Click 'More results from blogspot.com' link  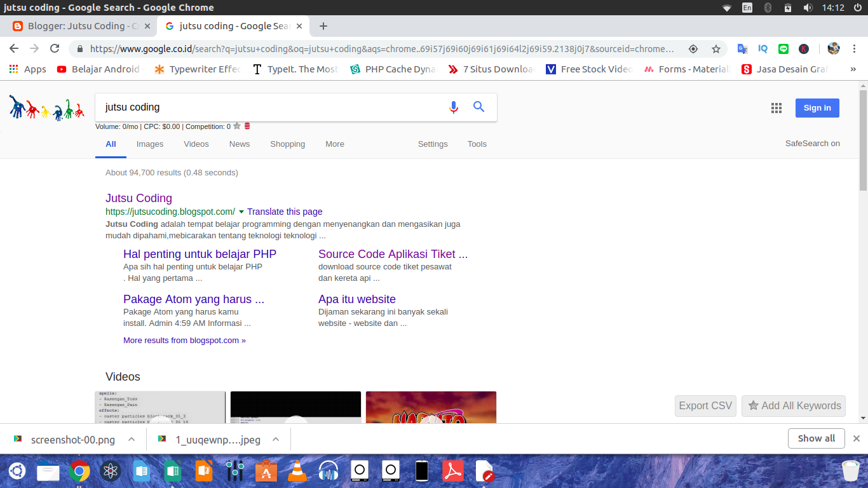click(184, 341)
